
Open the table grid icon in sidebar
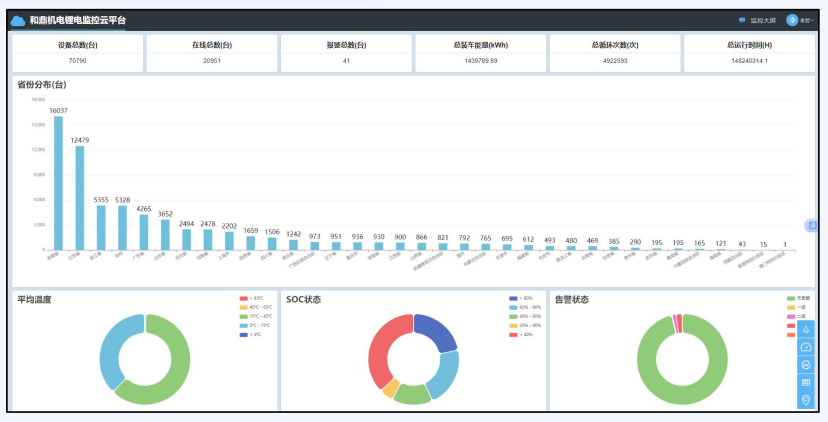pos(806,383)
